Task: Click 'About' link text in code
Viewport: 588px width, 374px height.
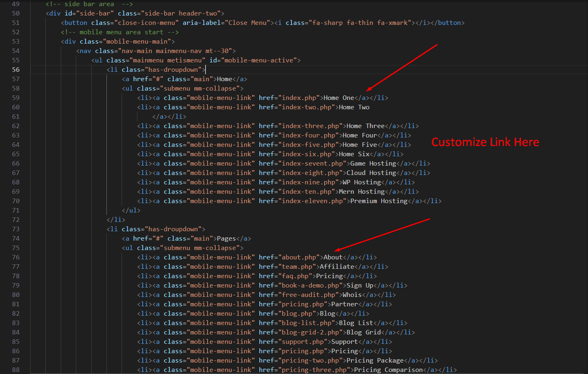Action: pos(333,257)
